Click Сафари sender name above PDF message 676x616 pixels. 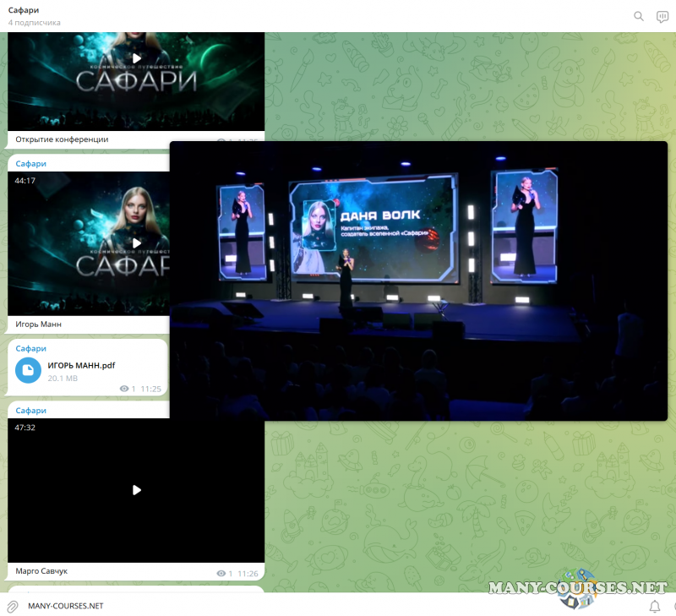[x=30, y=348]
